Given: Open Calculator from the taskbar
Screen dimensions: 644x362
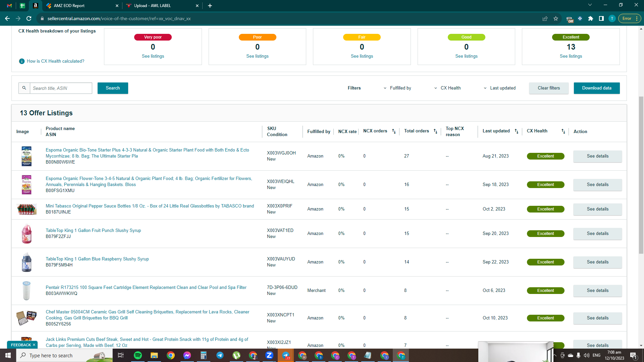Looking at the screenshot, I should (x=204, y=355).
